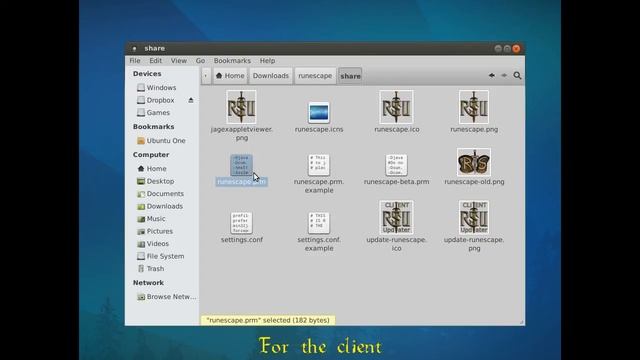Image resolution: width=640 pixels, height=360 pixels.
Task: Open the File menu
Action: click(x=135, y=61)
